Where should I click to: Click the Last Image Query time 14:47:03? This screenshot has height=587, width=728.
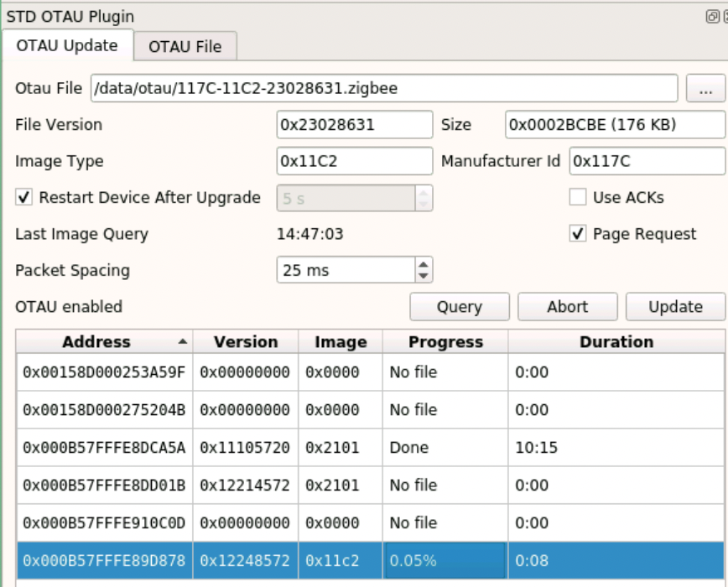(x=309, y=234)
